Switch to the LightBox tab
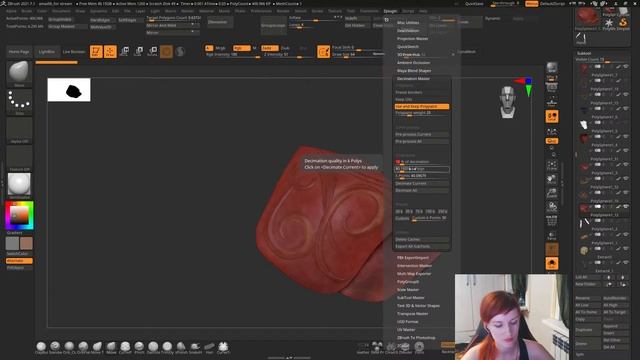640x360 pixels. (47, 52)
